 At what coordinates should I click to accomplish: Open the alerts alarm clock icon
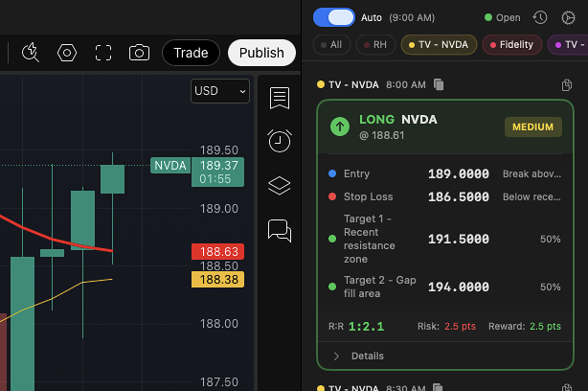pos(280,141)
